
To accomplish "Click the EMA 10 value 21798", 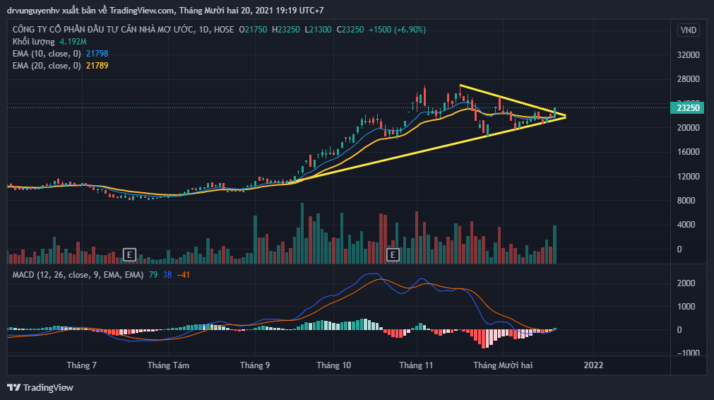I will click(x=97, y=54).
